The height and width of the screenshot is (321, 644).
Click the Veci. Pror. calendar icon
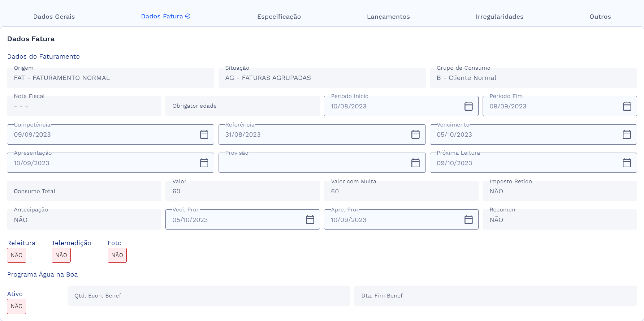(x=310, y=220)
